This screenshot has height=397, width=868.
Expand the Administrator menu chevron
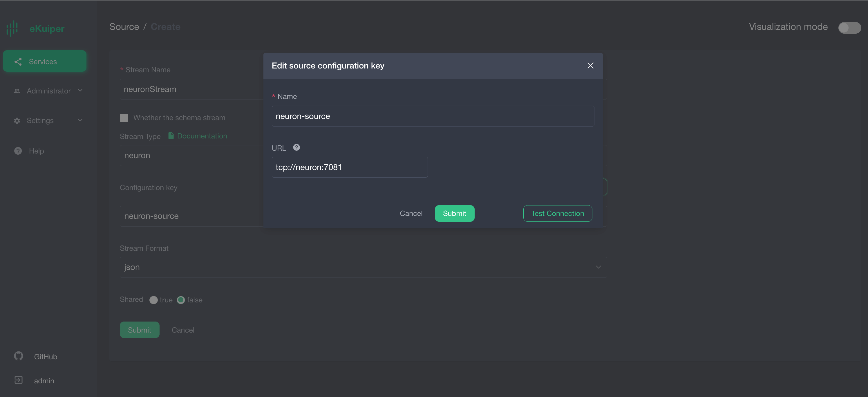coord(80,90)
